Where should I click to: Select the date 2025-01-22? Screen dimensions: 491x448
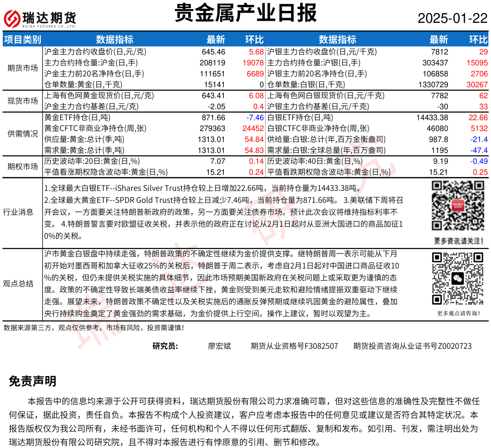pos(452,18)
